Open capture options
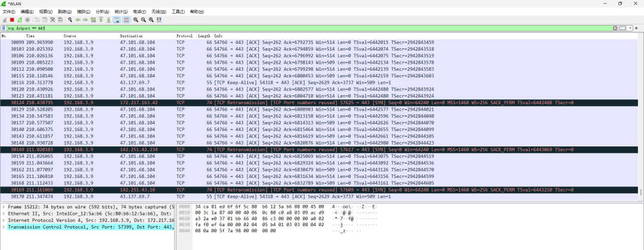Image resolution: width=644 pixels, height=250 pixels. click(28, 20)
